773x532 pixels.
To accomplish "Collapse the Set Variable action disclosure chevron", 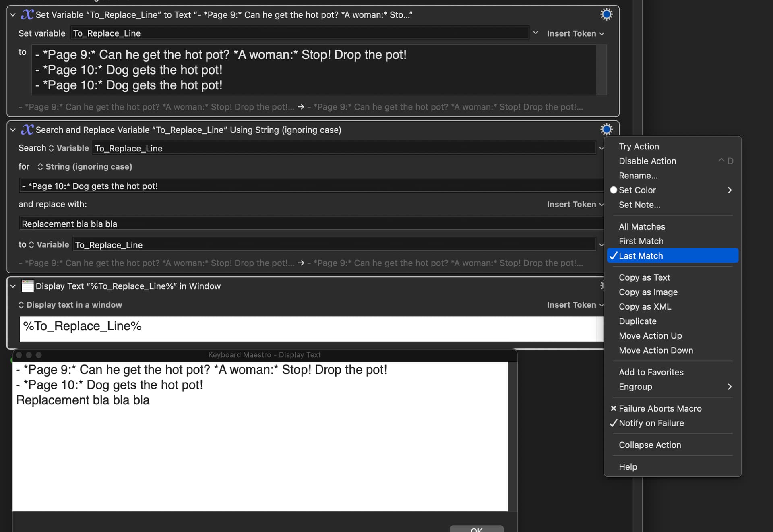I will click(x=13, y=15).
